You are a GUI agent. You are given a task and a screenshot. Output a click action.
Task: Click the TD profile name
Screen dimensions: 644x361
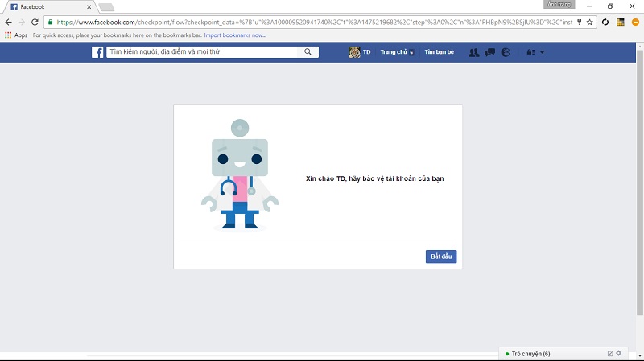tap(366, 52)
